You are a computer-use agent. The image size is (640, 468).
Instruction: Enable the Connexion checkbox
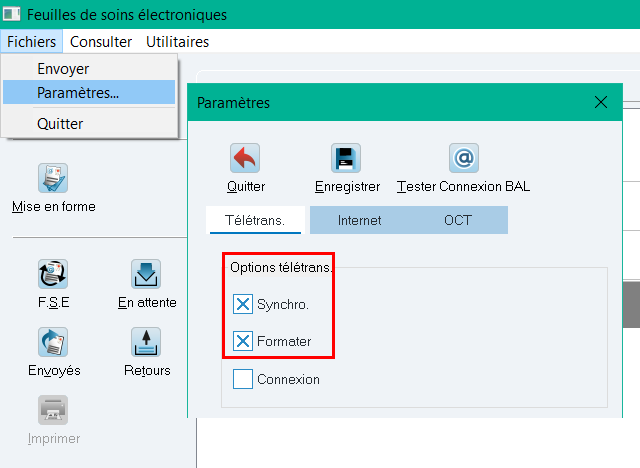pyautogui.click(x=243, y=379)
